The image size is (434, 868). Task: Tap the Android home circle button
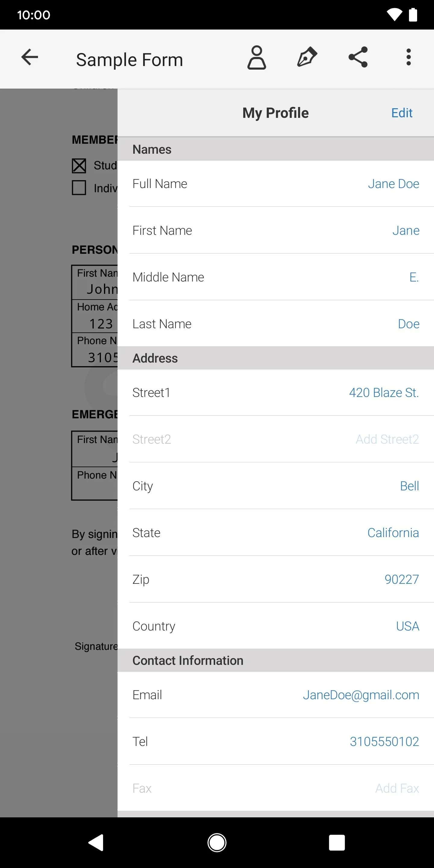point(217,843)
